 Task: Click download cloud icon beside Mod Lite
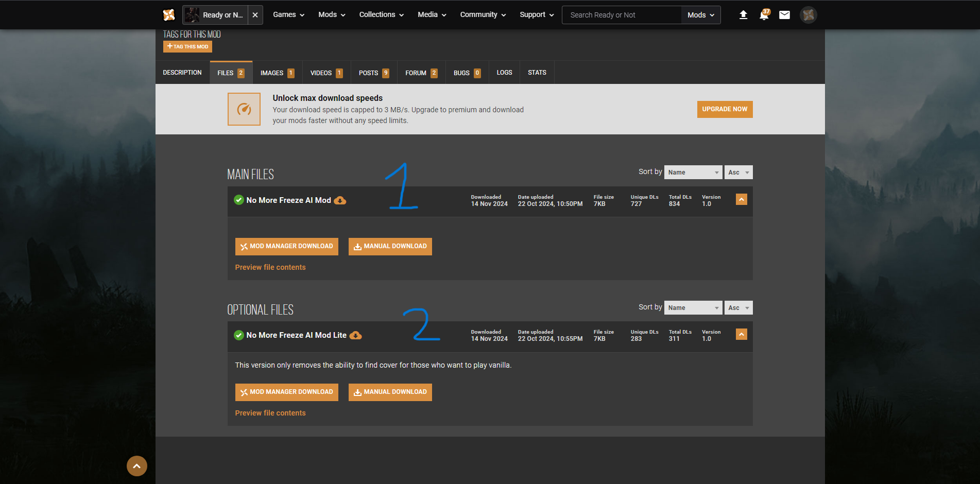pyautogui.click(x=355, y=335)
